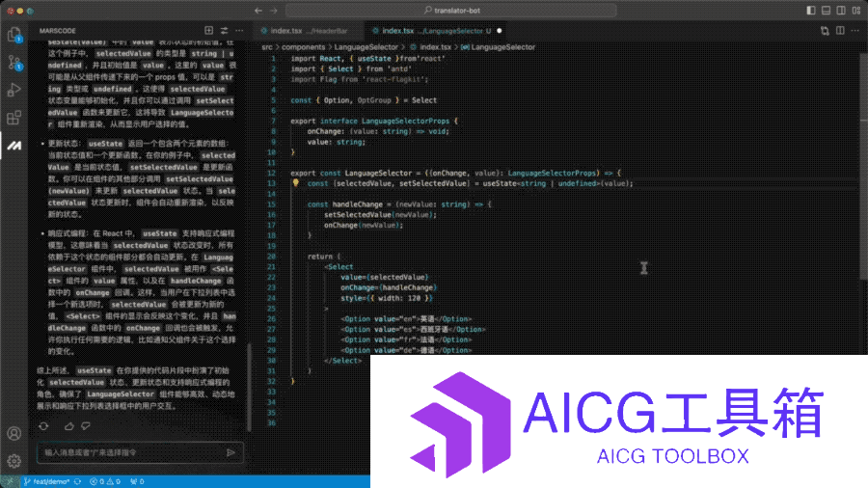Start a new MarsCode chat
Screen dimensions: 868x488
coord(208,31)
